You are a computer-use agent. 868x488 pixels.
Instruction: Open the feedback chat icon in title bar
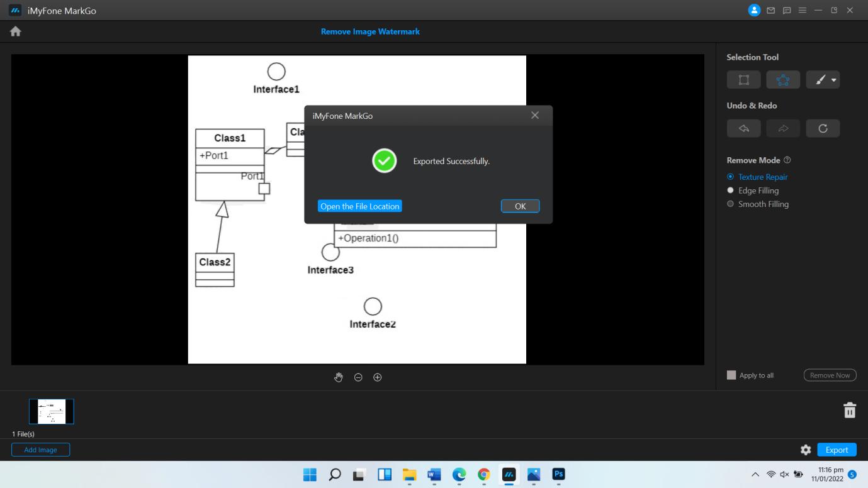787,11
